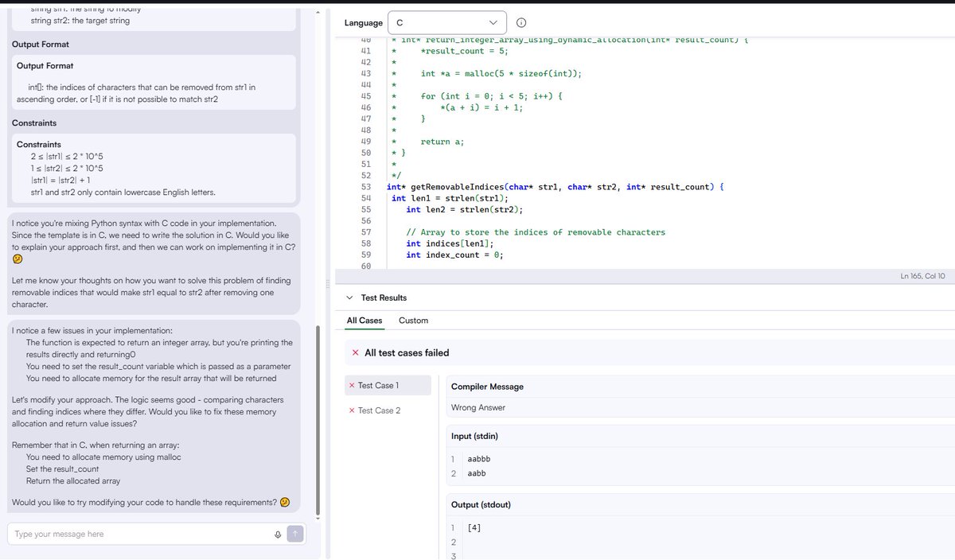This screenshot has width=955, height=560.
Task: Click the for loop line in comment
Action: (492, 96)
